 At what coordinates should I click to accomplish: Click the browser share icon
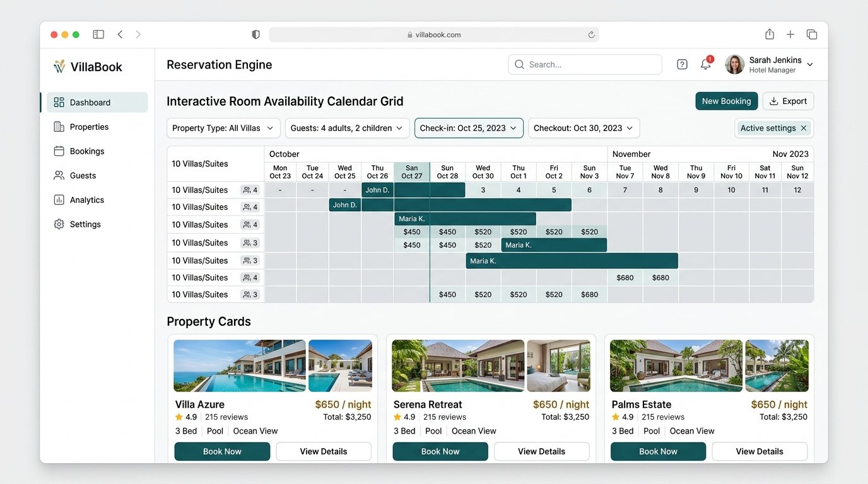(x=770, y=34)
